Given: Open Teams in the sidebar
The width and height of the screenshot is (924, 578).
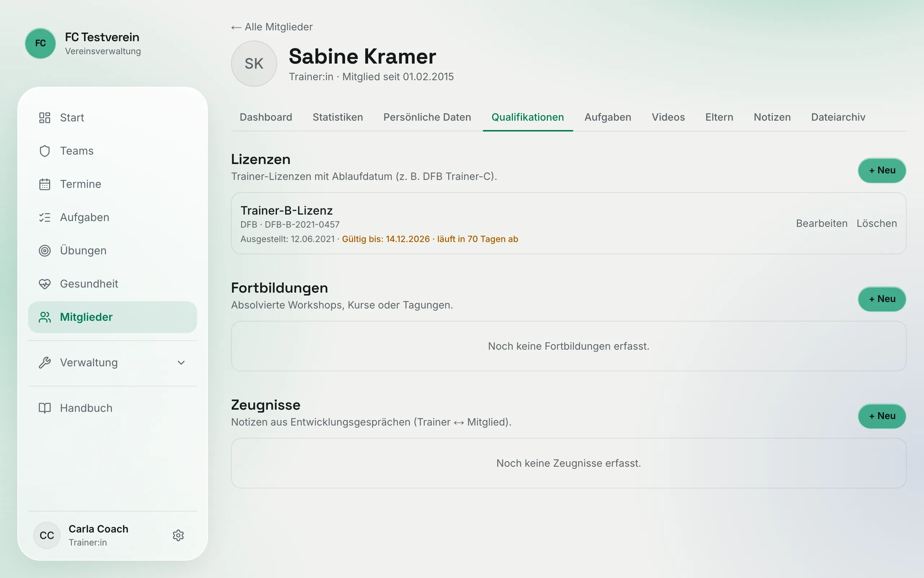Looking at the screenshot, I should 113,151.
